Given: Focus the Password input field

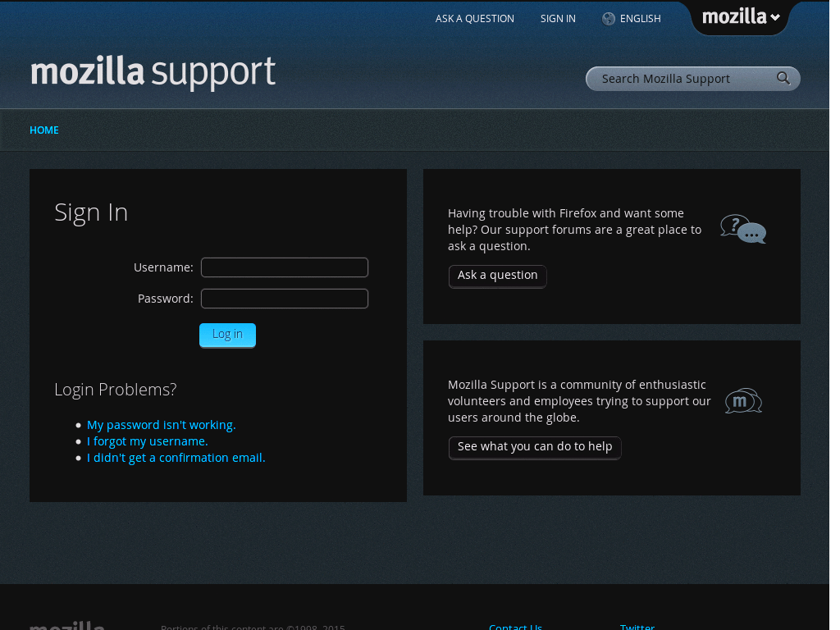Looking at the screenshot, I should (285, 299).
